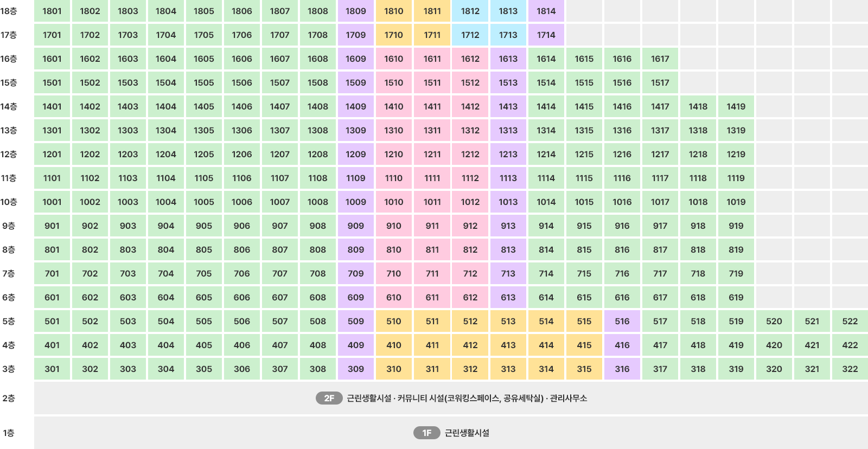Select unit 522 on floor 5

850,321
